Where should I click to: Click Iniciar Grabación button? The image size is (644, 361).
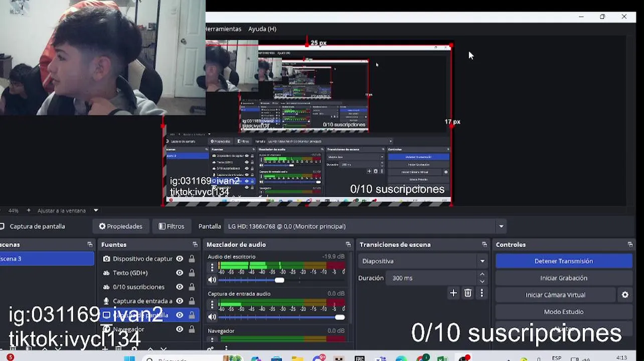564,278
